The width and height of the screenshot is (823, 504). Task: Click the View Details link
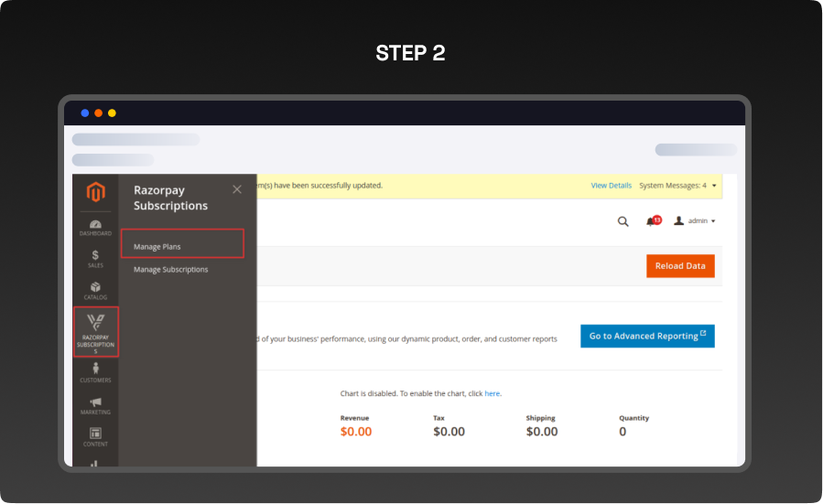[x=611, y=186]
